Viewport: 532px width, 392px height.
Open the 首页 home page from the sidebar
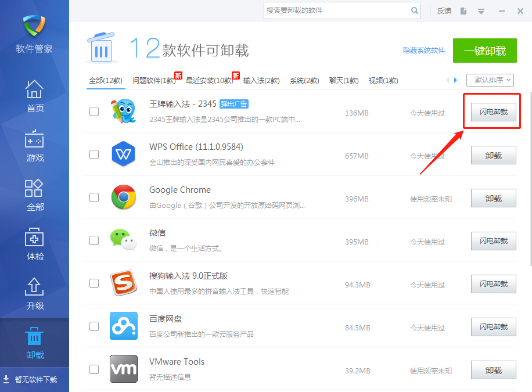coord(34,96)
